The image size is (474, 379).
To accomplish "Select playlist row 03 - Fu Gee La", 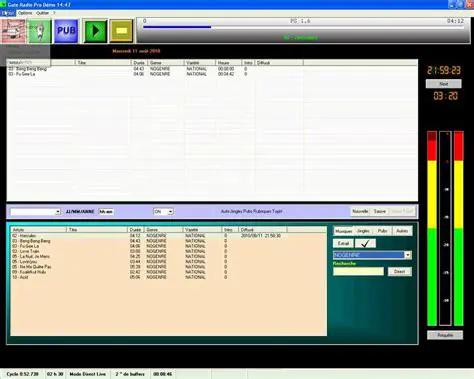I will [212, 74].
